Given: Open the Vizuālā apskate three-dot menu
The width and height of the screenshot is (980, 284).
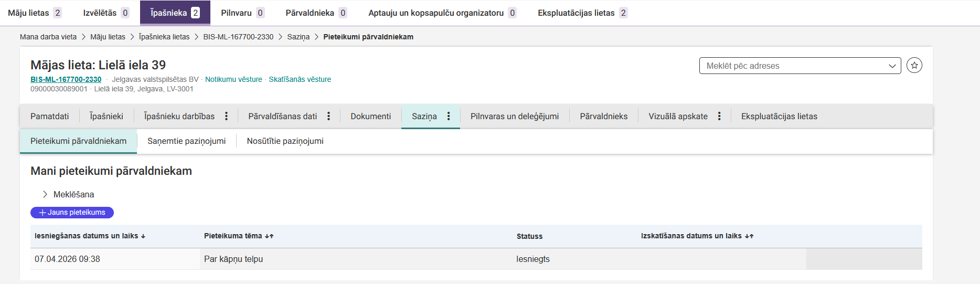Looking at the screenshot, I should 719,116.
